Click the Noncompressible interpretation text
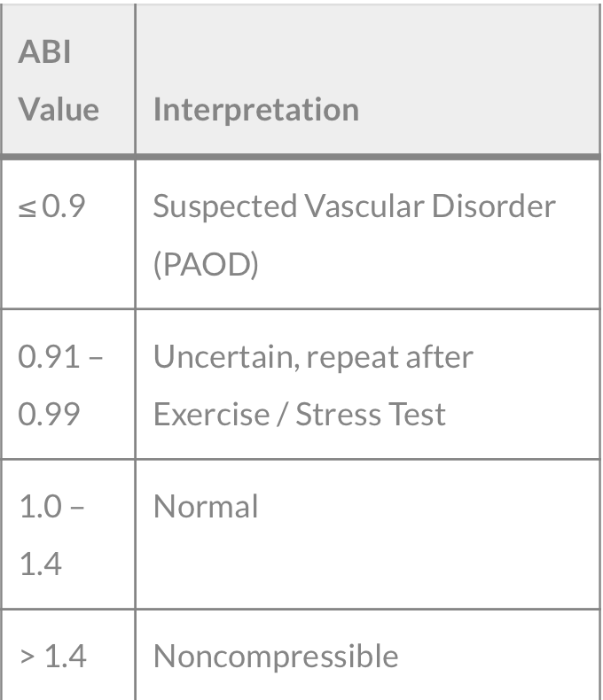Image resolution: width=603 pixels, height=700 pixels. (276, 657)
